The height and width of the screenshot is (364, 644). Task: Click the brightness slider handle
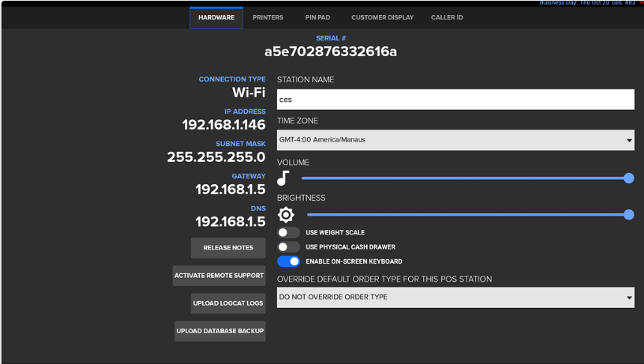[629, 214]
